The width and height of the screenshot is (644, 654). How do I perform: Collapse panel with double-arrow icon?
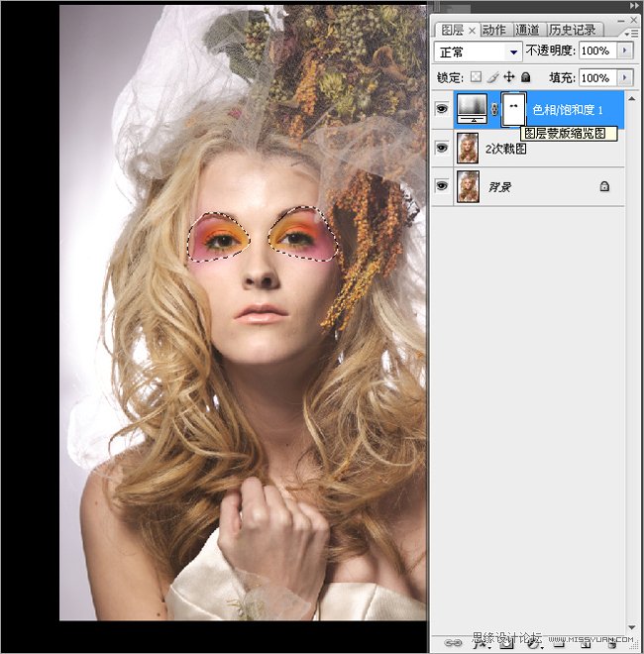click(x=632, y=6)
